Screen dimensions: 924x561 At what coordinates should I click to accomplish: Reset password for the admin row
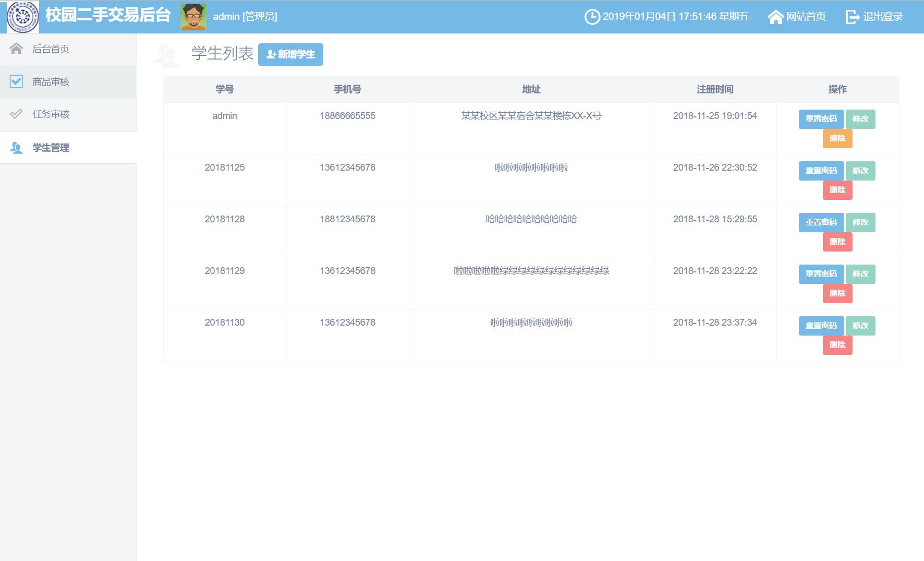click(x=821, y=119)
